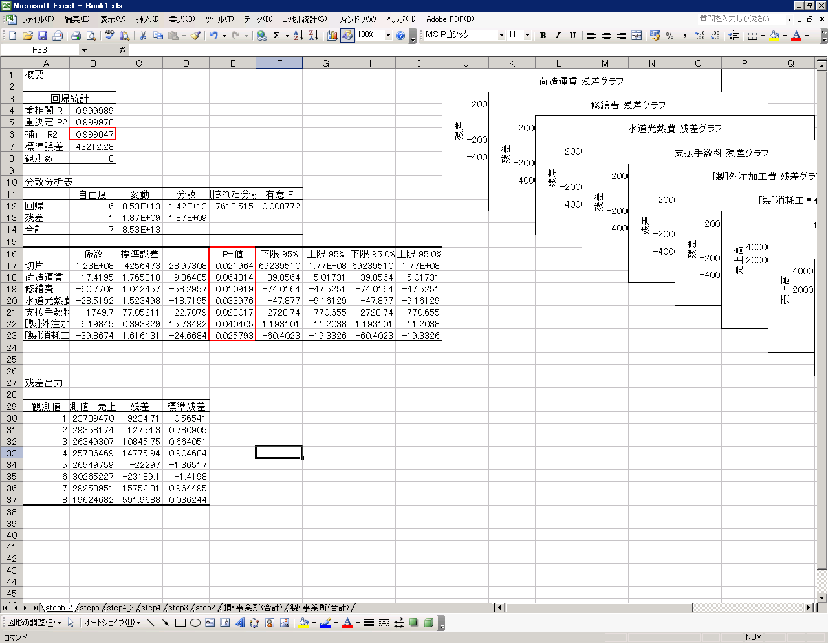The height and width of the screenshot is (644, 828).
Task: Expand the 100% zoom dropdown
Action: tap(388, 36)
